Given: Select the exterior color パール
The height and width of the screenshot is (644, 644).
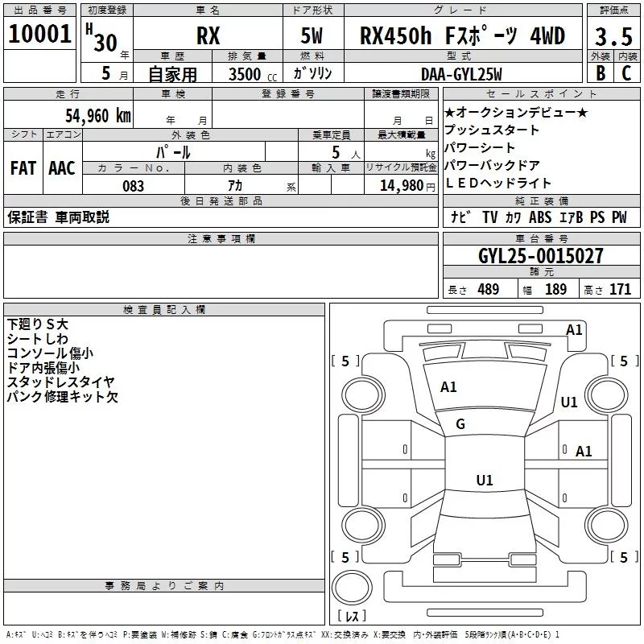Looking at the screenshot, I should click(x=173, y=152).
